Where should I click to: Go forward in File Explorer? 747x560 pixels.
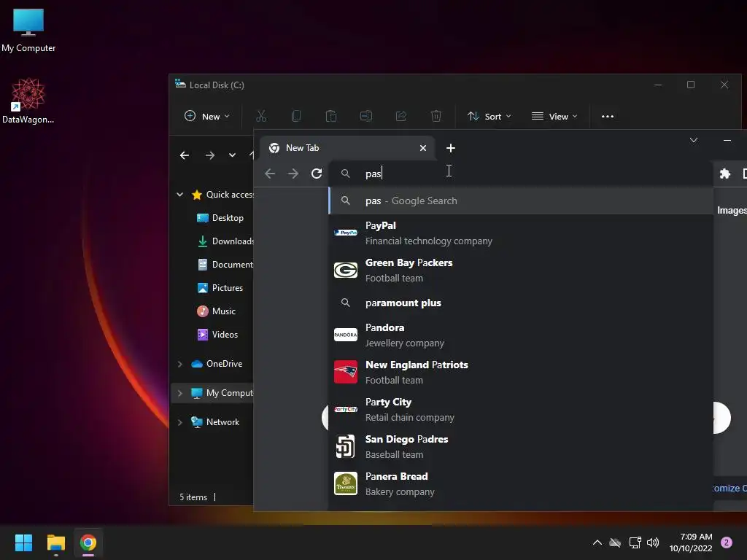tap(209, 155)
